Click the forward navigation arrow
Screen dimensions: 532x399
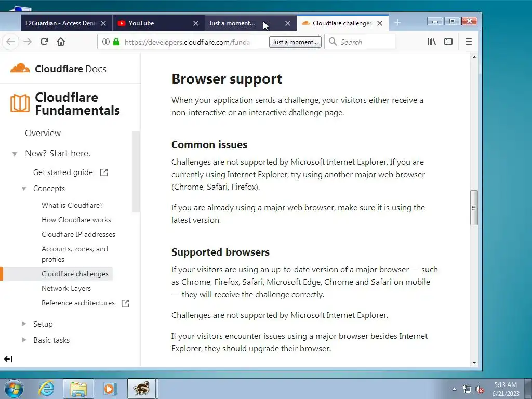(x=28, y=42)
